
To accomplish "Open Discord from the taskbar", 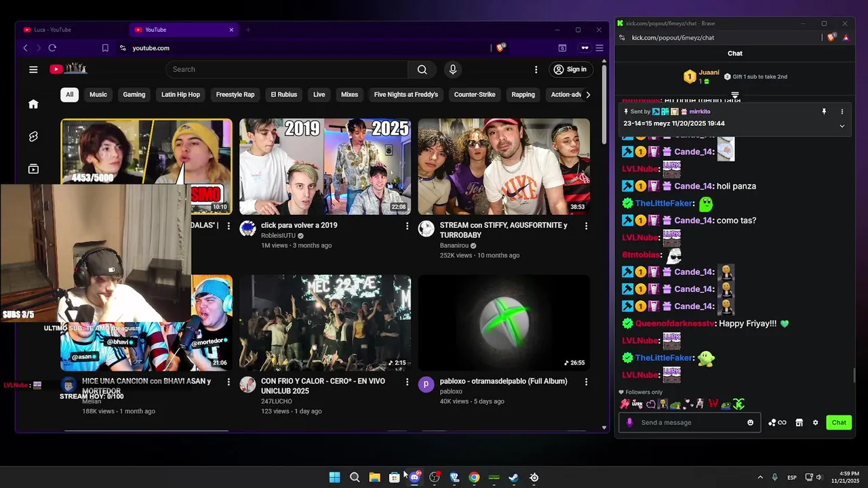I will (x=414, y=477).
